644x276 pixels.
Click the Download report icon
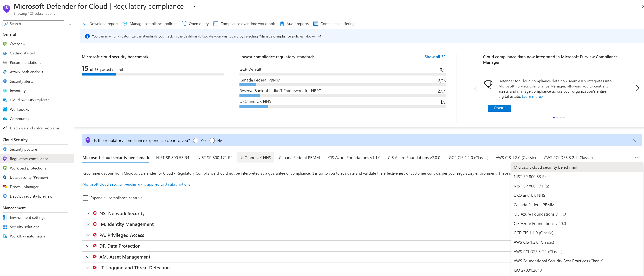point(85,23)
